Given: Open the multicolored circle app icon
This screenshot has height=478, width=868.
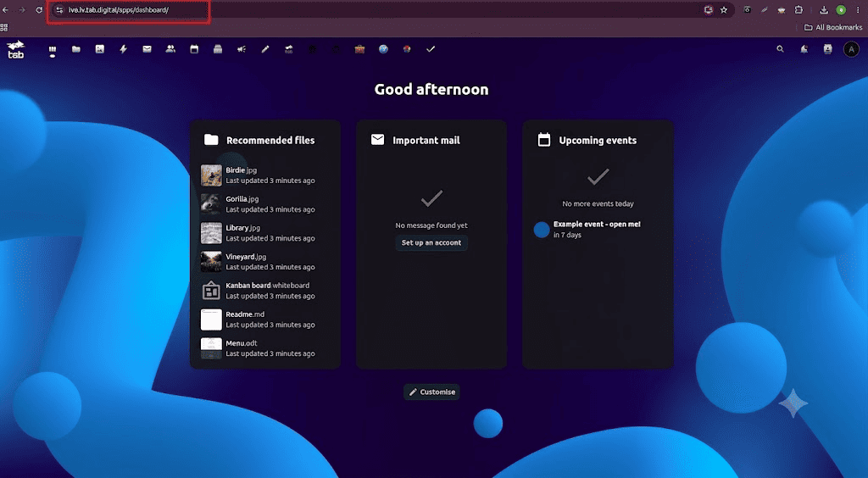Looking at the screenshot, I should click(x=407, y=49).
